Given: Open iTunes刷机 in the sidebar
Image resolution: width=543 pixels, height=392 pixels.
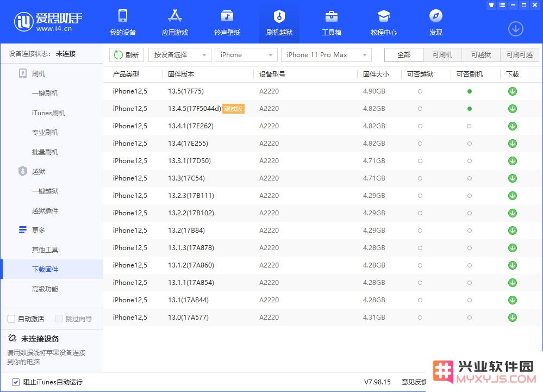Looking at the screenshot, I should point(48,113).
